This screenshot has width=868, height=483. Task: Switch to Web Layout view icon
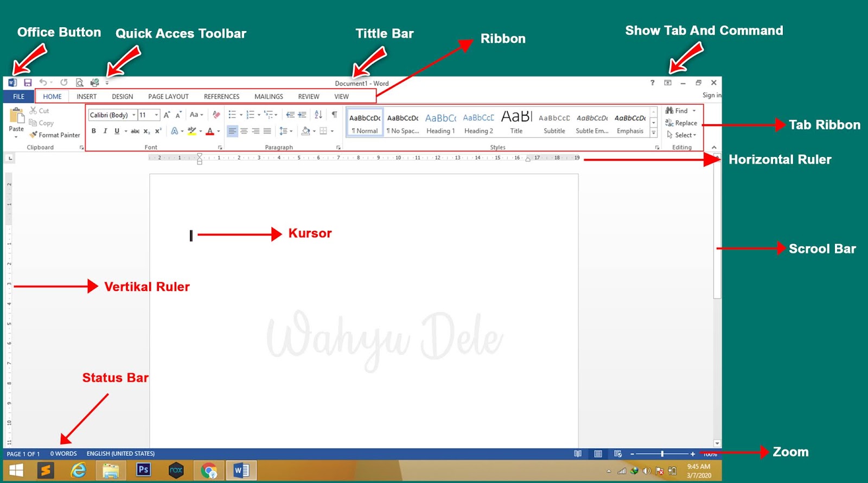[618, 454]
